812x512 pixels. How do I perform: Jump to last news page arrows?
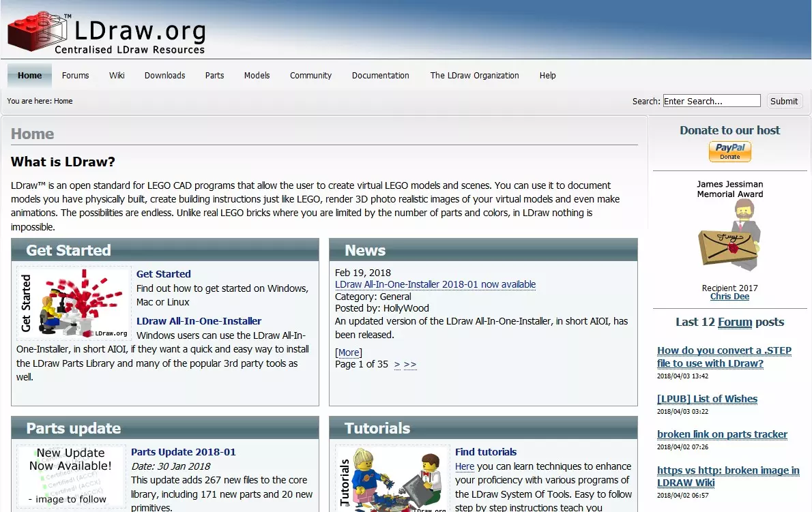410,365
